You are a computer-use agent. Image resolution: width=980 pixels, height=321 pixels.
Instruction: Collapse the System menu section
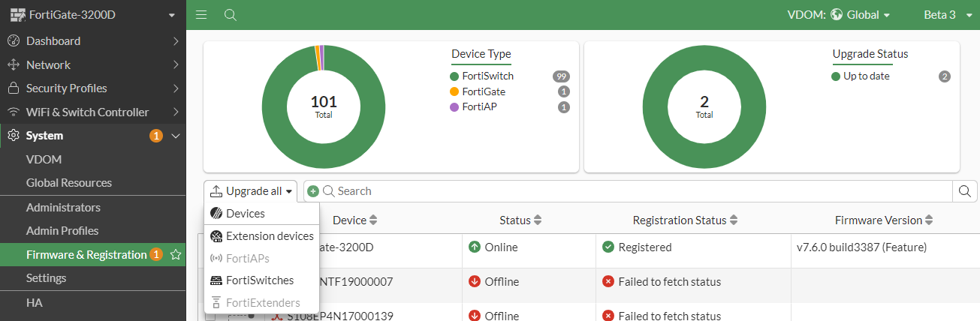(176, 136)
